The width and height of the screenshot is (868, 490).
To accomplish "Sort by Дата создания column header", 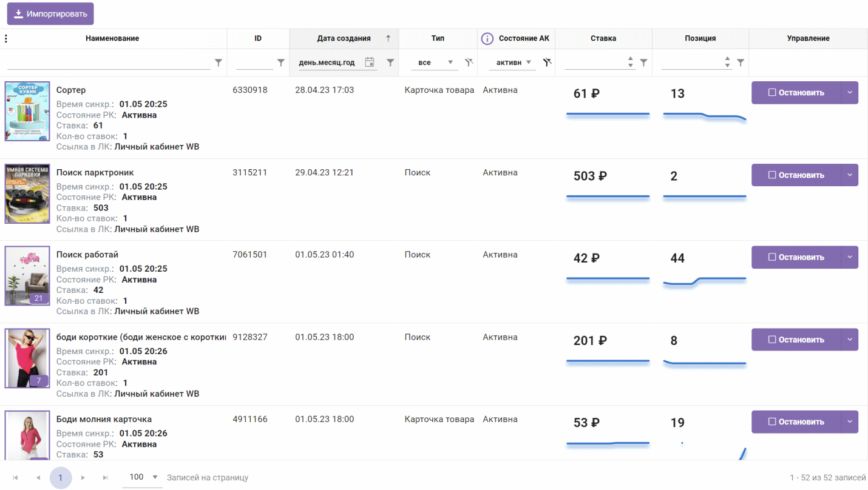I will click(344, 39).
